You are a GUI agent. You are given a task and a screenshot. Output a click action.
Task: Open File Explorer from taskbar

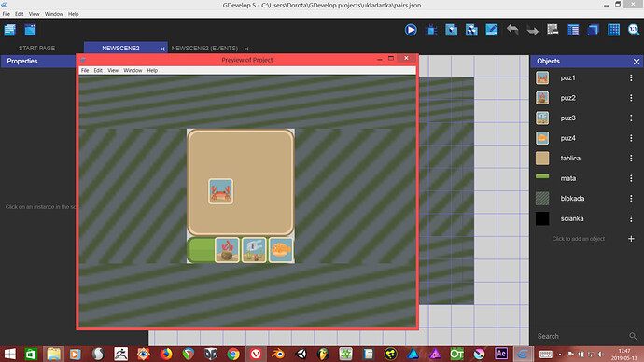point(53,354)
